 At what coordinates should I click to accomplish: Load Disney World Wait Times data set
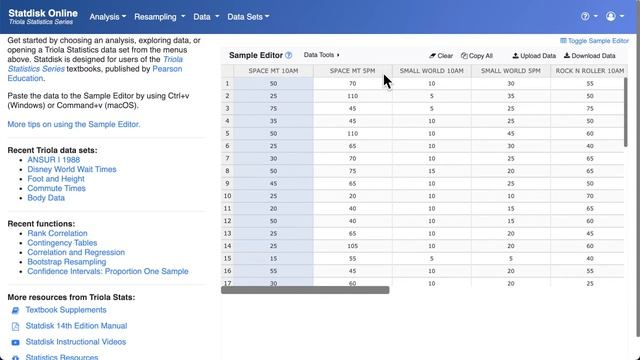pyautogui.click(x=72, y=169)
